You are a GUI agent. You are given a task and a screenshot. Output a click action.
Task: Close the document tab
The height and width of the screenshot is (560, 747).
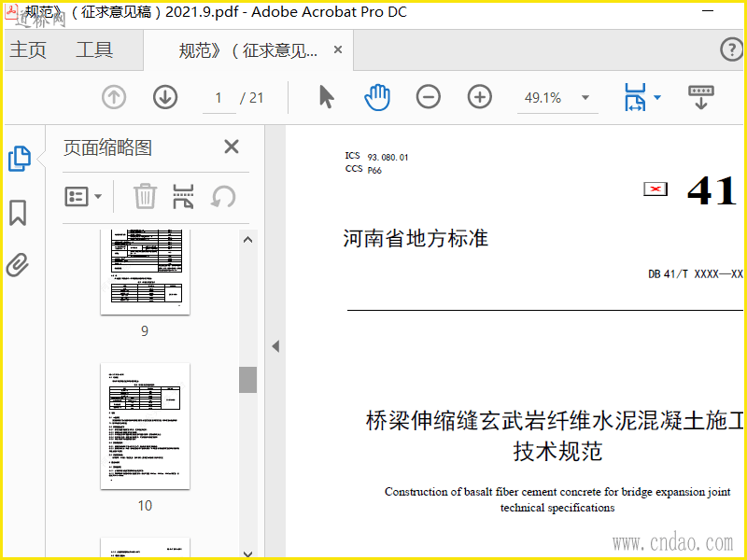click(338, 49)
